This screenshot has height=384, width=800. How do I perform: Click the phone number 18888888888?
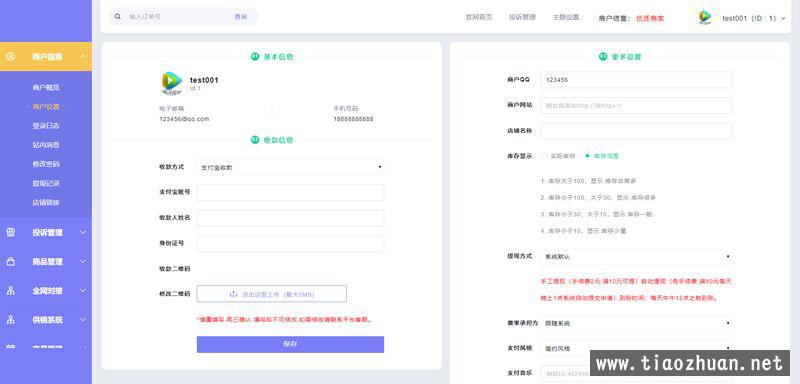(353, 119)
